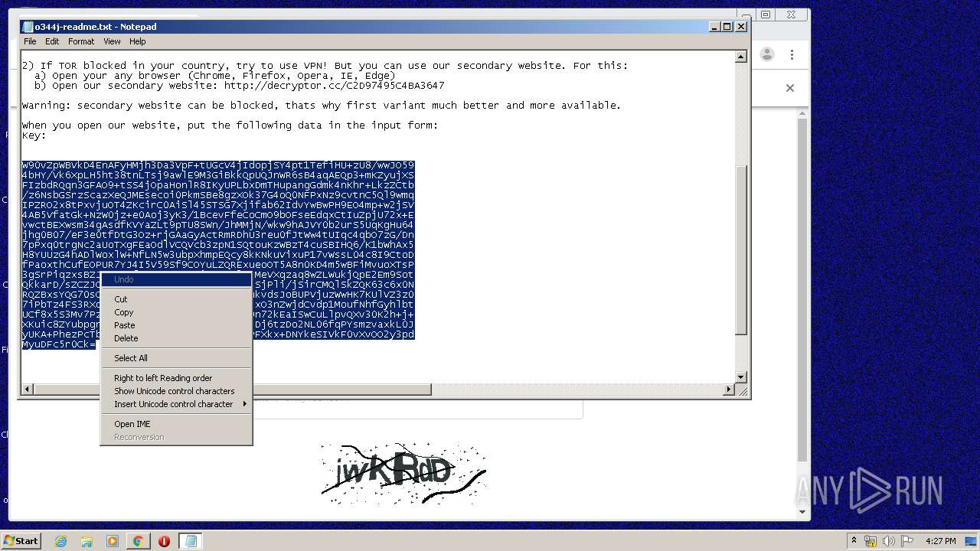Click the Notepad vertical scrollbar thumb
The height and width of the screenshot is (551, 980).
(740, 249)
